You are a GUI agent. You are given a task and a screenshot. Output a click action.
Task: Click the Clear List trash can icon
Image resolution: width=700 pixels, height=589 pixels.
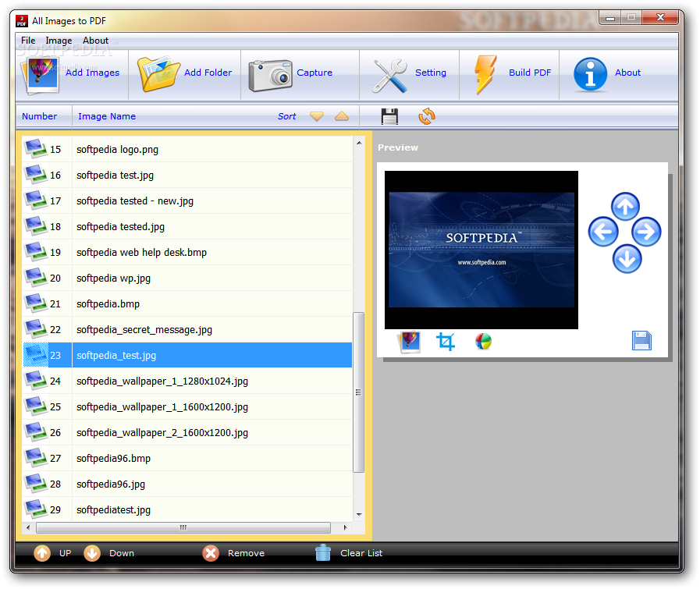[x=323, y=552]
